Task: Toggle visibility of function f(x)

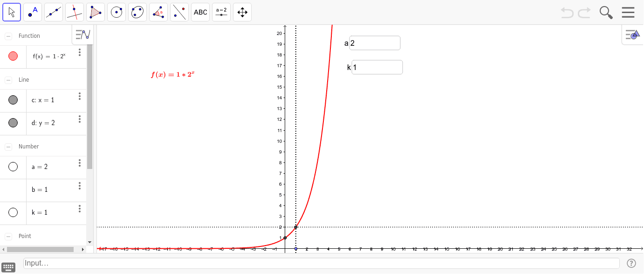Action: tap(13, 56)
